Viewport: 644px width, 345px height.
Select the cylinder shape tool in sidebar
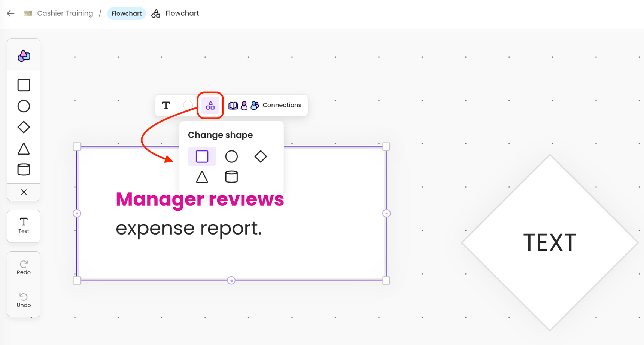click(x=24, y=170)
